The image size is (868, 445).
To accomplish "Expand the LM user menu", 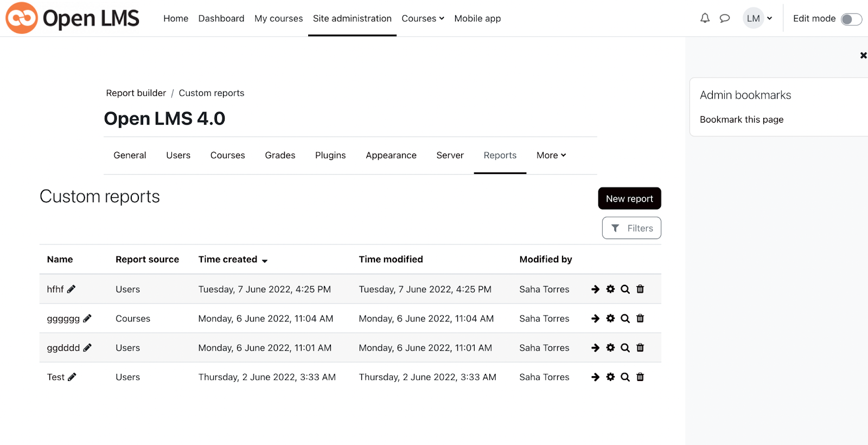I will click(x=758, y=18).
